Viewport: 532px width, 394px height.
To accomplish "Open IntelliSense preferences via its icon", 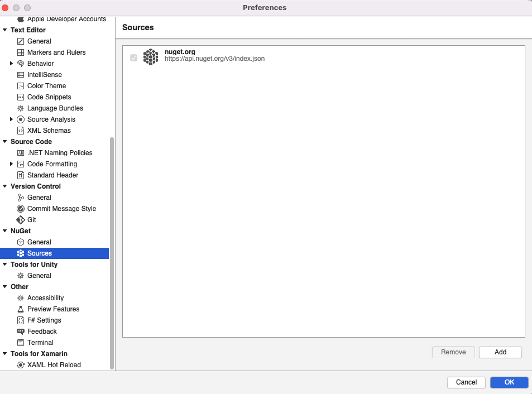I will coord(19,74).
